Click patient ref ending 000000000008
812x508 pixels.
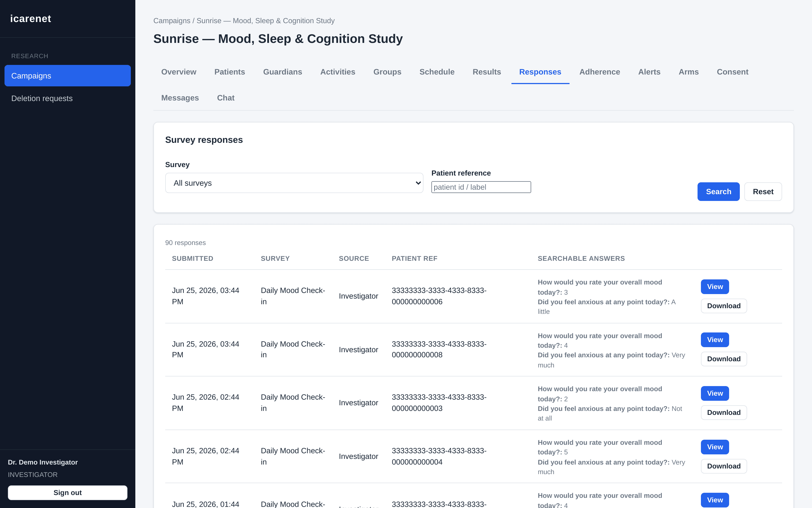(x=439, y=349)
